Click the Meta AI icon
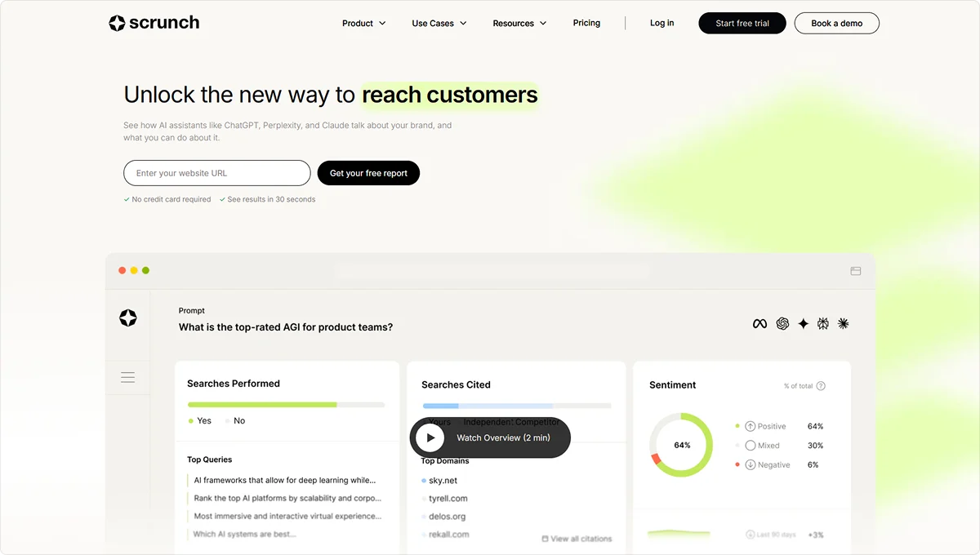This screenshot has width=980, height=555. (x=759, y=324)
